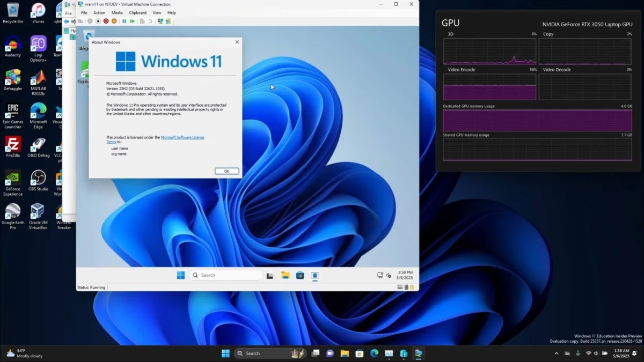This screenshot has width=644, height=362.
Task: Save the virtual machine state icon
Action: tap(114, 21)
